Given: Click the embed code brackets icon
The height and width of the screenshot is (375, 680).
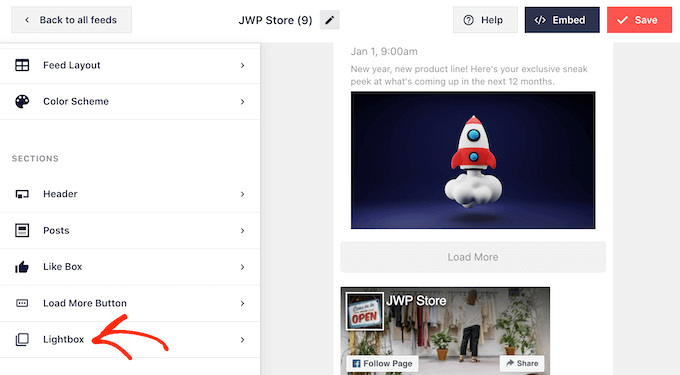Looking at the screenshot, I should pyautogui.click(x=540, y=20).
